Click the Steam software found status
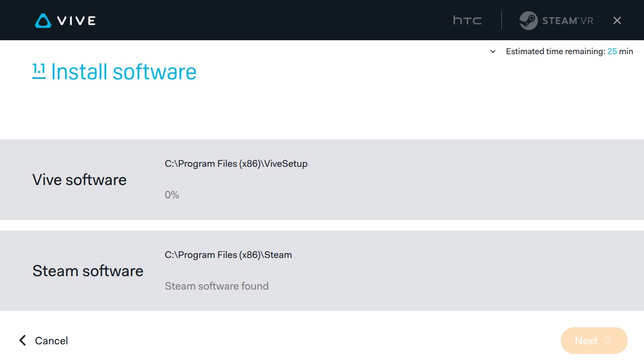This screenshot has width=644, height=362. (x=216, y=286)
